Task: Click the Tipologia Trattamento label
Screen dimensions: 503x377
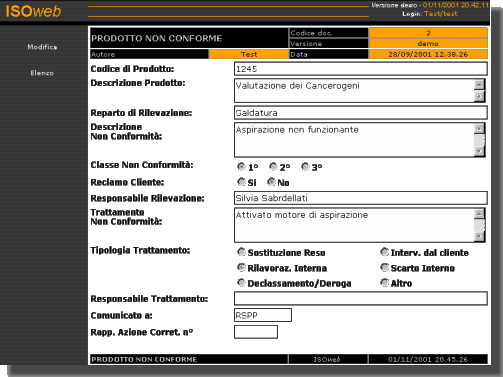Action: point(140,250)
